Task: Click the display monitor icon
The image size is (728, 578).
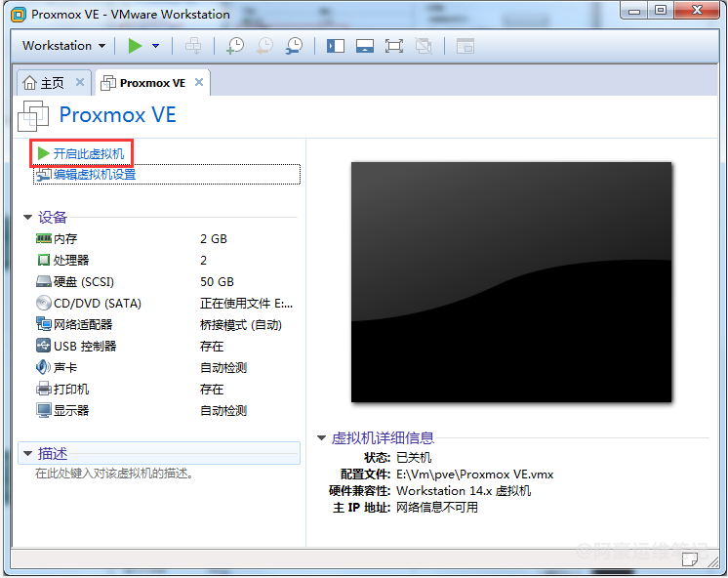Action: [44, 410]
